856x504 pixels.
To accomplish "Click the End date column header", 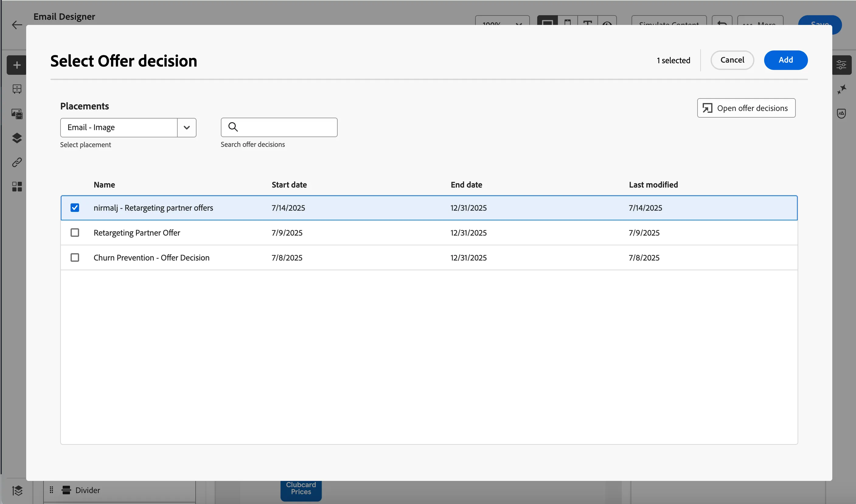I will (x=466, y=185).
